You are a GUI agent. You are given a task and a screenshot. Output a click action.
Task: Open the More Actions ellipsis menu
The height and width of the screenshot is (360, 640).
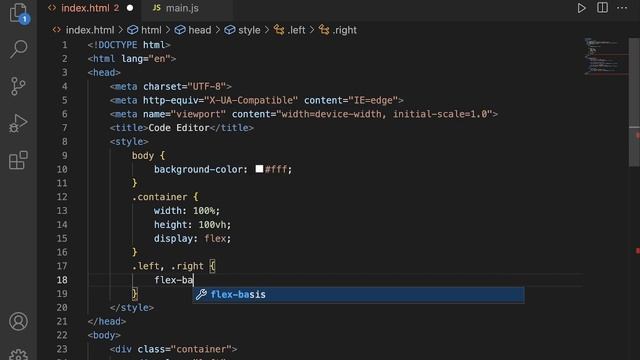point(622,8)
